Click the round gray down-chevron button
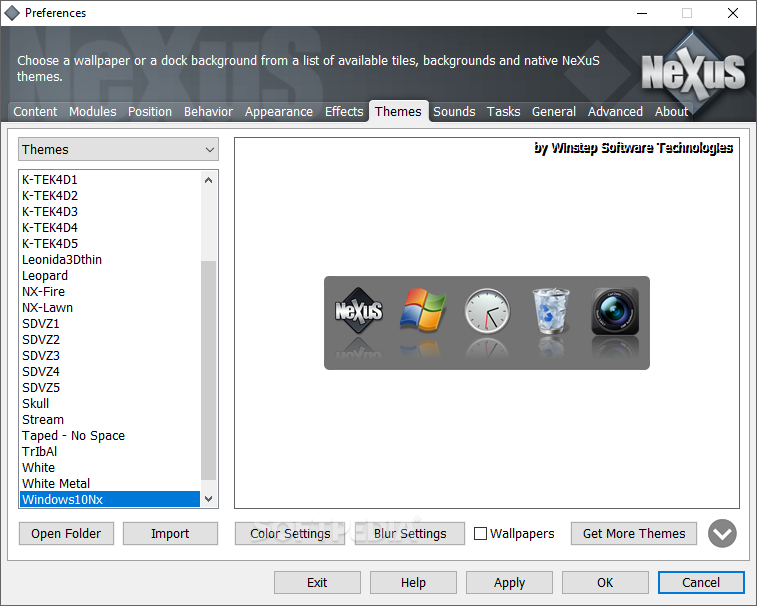Screen dimensions: 757x606 (722, 534)
